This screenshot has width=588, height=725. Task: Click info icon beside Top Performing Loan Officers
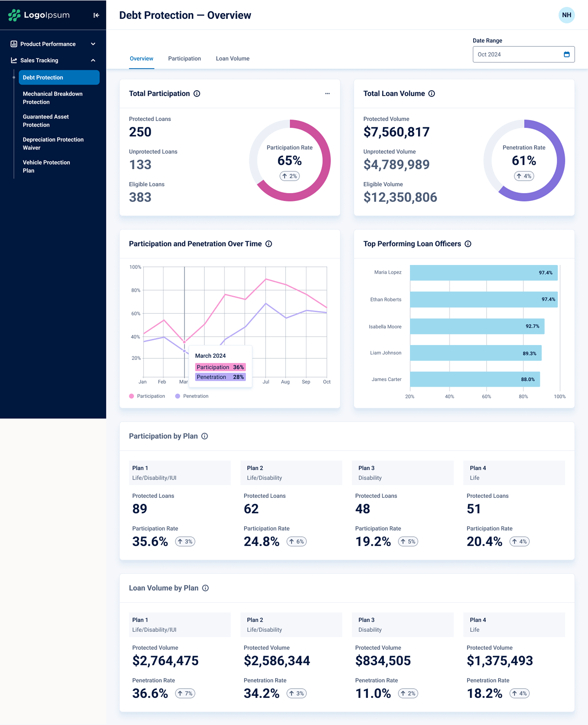(x=468, y=244)
